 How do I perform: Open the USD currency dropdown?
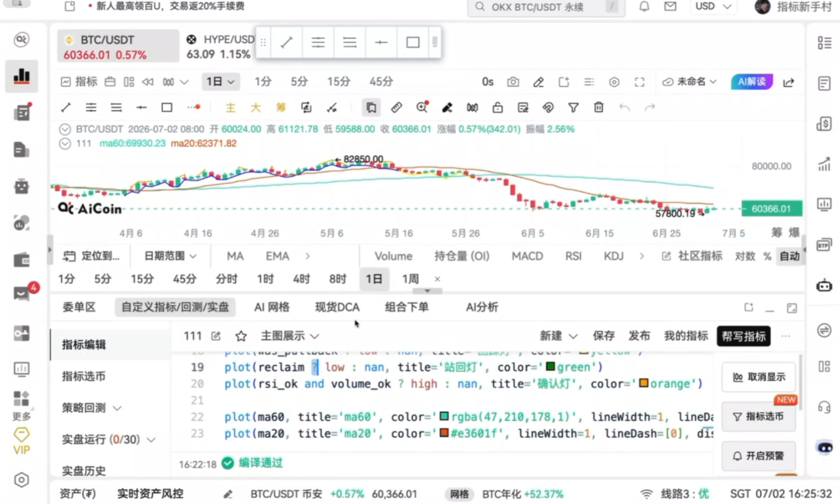(713, 7)
